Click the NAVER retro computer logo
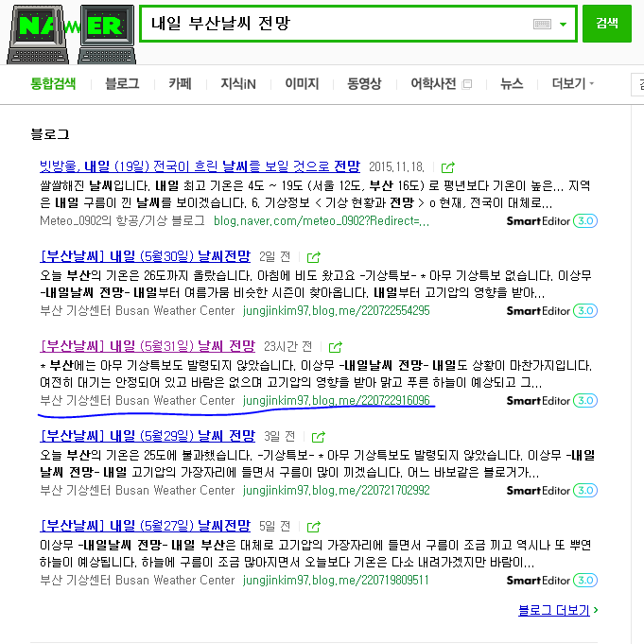Screen dimensions: 644x644 click(x=71, y=34)
